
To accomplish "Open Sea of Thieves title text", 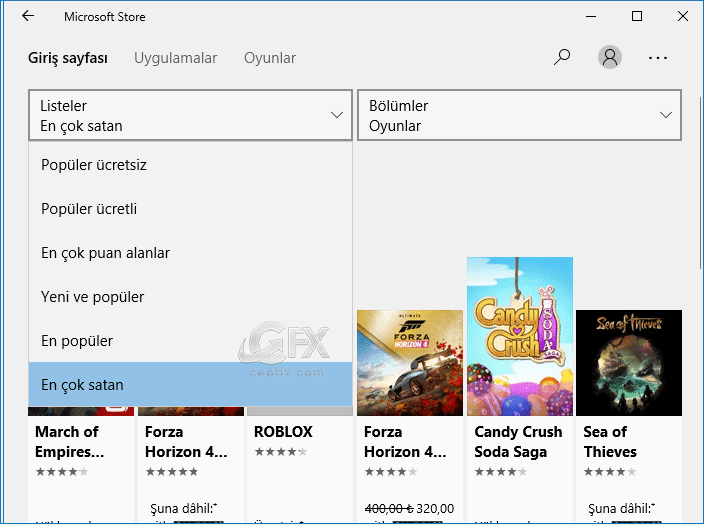I will pyautogui.click(x=610, y=442).
